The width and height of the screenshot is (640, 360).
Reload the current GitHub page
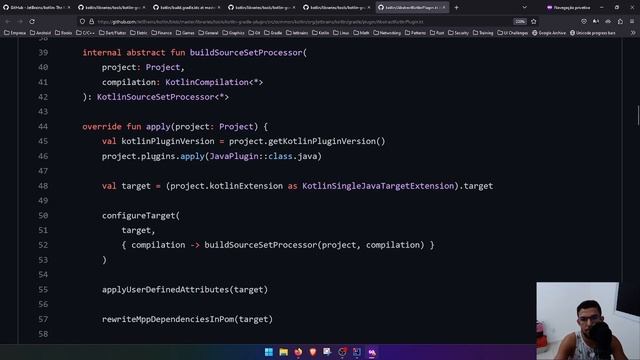pos(32,21)
